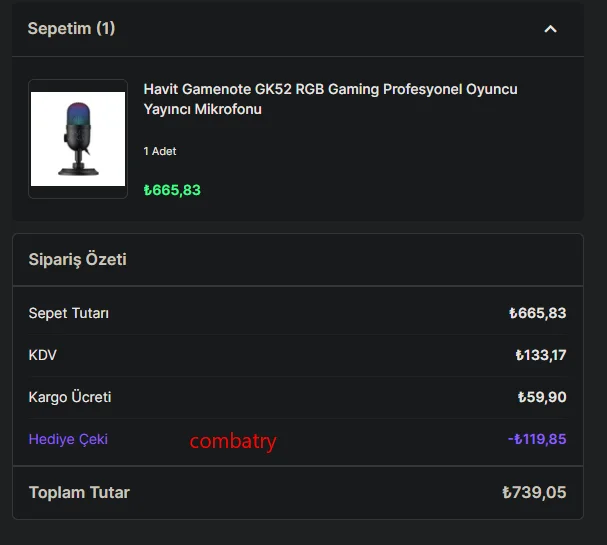This screenshot has width=607, height=545.
Task: Select the Kargo Ücreti label
Action: [x=70, y=397]
